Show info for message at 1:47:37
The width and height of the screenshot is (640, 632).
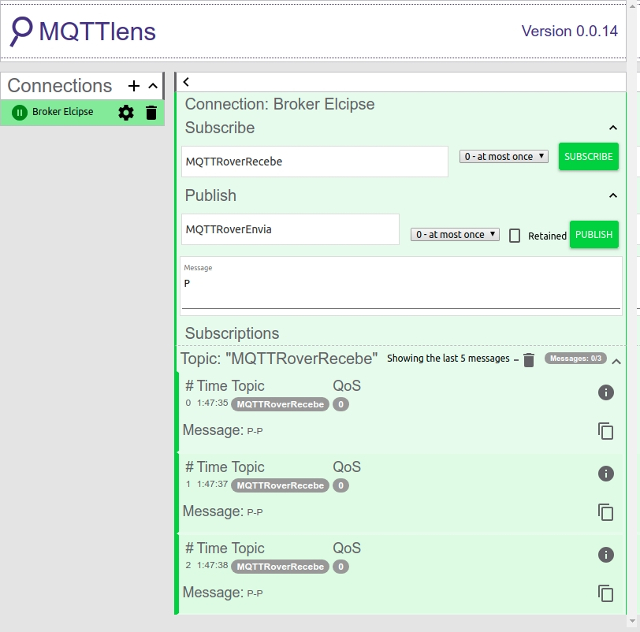point(606,474)
